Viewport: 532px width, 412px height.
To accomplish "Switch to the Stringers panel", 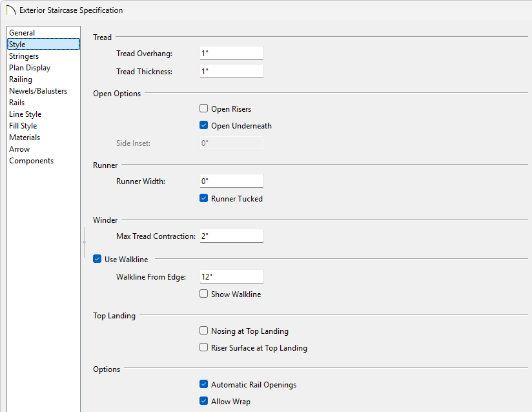I will (x=24, y=56).
